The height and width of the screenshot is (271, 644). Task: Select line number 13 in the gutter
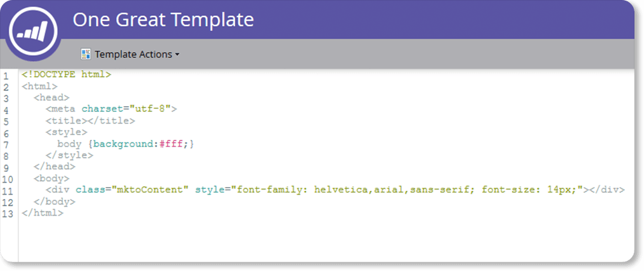click(8, 213)
